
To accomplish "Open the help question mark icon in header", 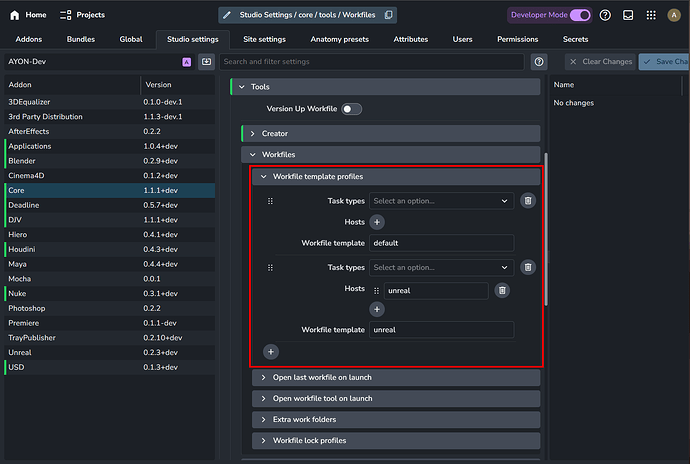I will pos(605,15).
